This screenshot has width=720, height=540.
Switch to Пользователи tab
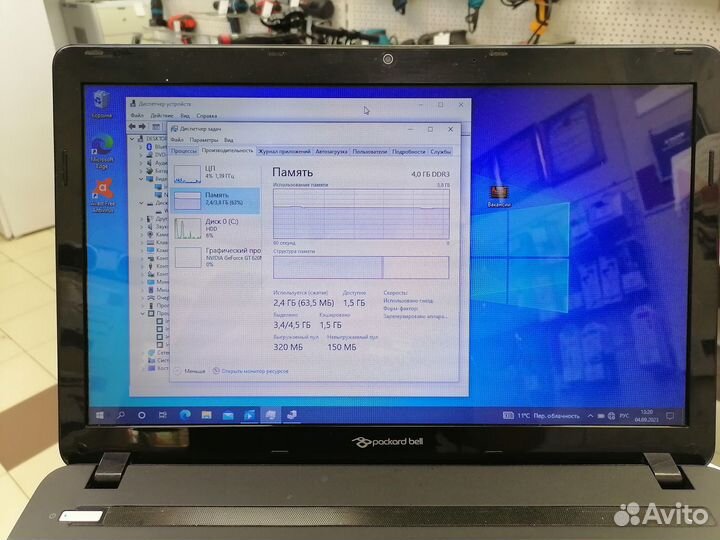click(370, 152)
